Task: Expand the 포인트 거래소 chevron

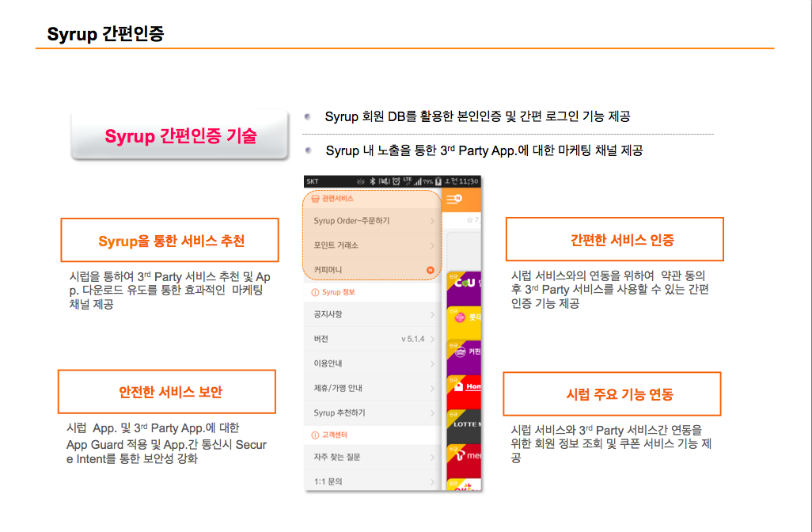Action: click(432, 245)
